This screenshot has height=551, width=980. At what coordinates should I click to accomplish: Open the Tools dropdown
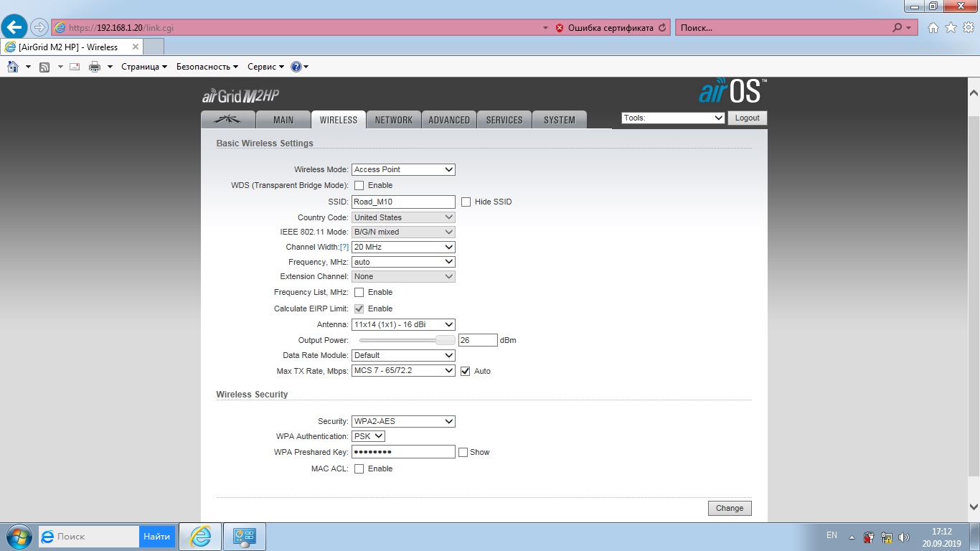(673, 118)
